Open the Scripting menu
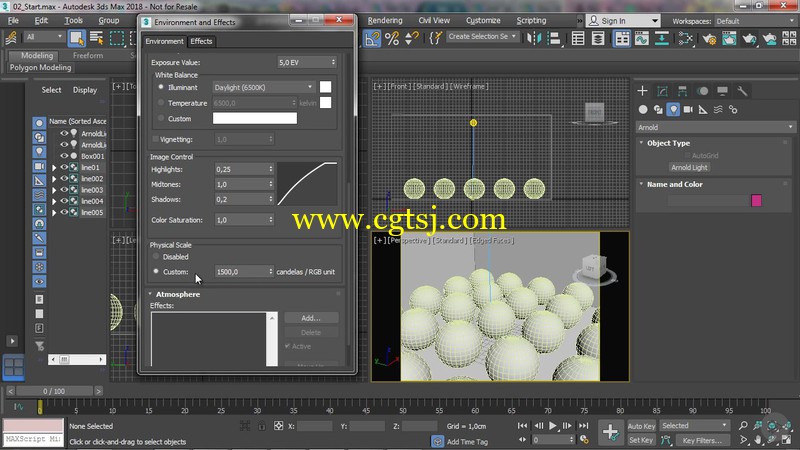The width and height of the screenshot is (800, 450). pos(531,20)
